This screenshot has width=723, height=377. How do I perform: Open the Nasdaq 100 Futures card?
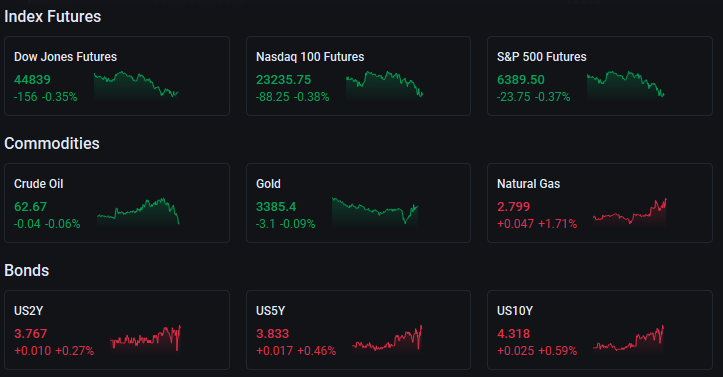pyautogui.click(x=358, y=76)
